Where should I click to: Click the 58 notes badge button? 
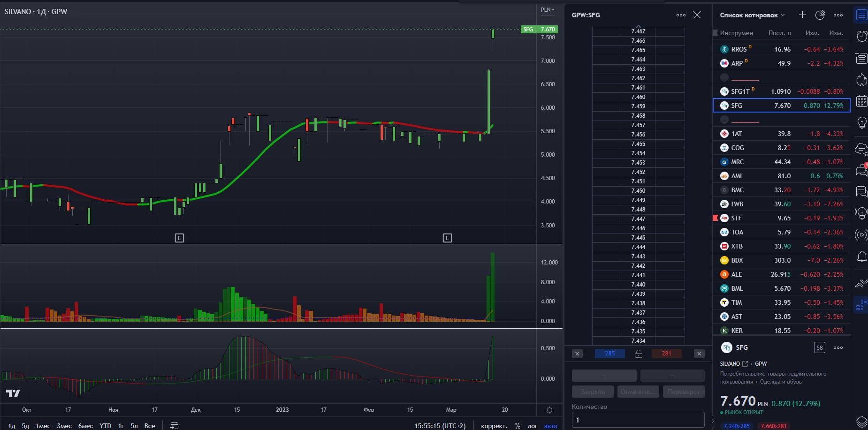(819, 347)
